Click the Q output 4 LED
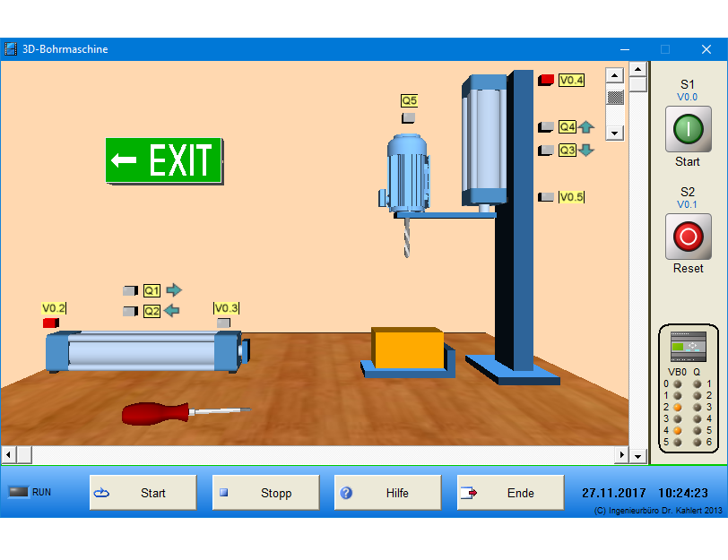 click(x=697, y=419)
